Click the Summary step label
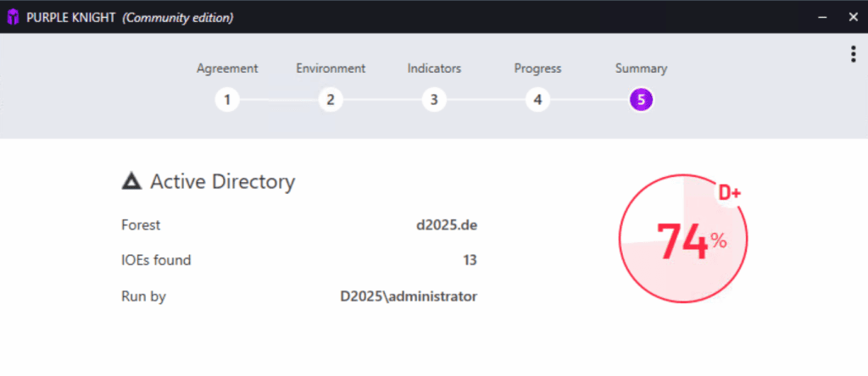Image resolution: width=868 pixels, height=376 pixels. tap(641, 69)
